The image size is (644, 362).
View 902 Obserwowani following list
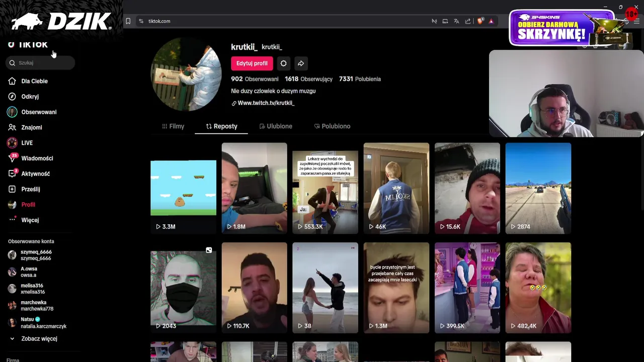tap(255, 79)
